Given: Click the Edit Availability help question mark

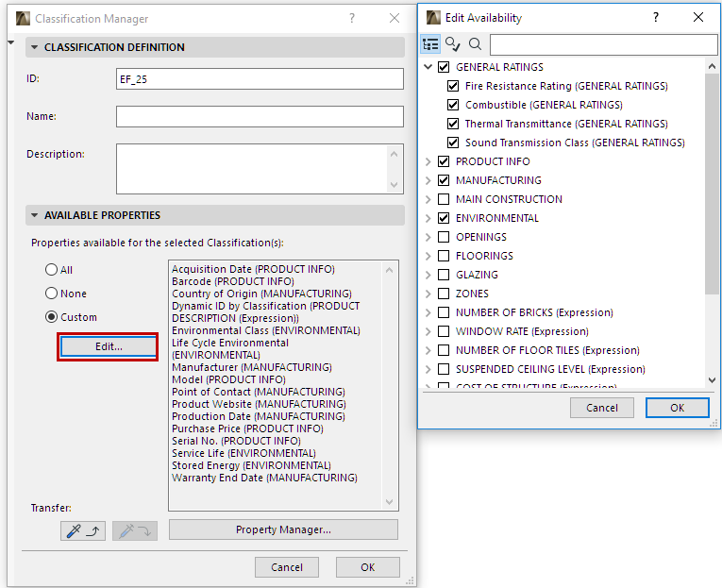Looking at the screenshot, I should coord(656,17).
